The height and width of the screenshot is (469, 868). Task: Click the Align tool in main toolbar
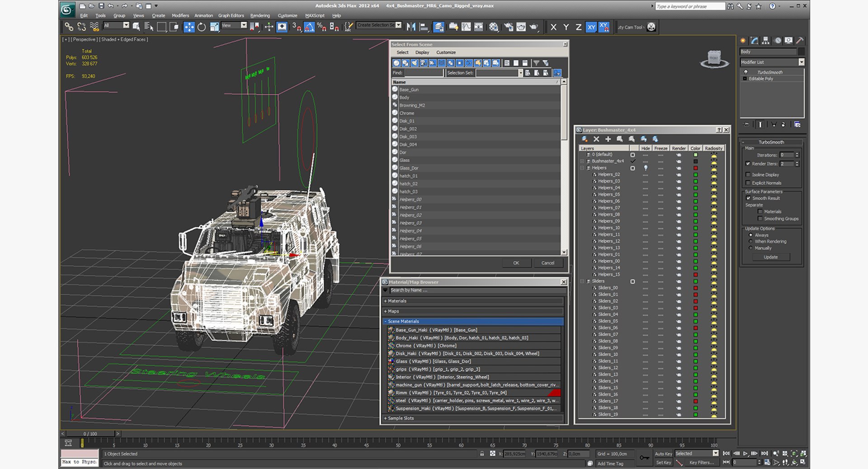[424, 27]
